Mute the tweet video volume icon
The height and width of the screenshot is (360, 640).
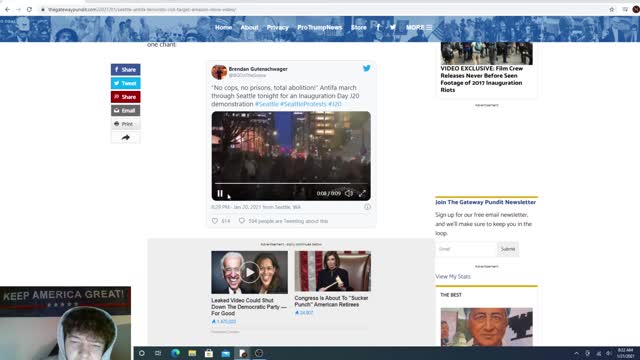[x=349, y=193]
